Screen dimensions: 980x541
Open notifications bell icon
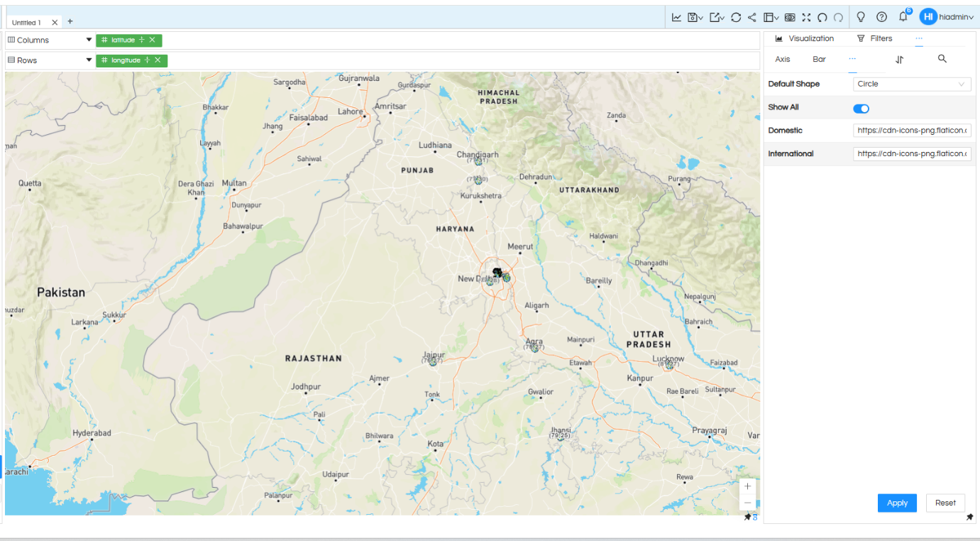coord(903,17)
